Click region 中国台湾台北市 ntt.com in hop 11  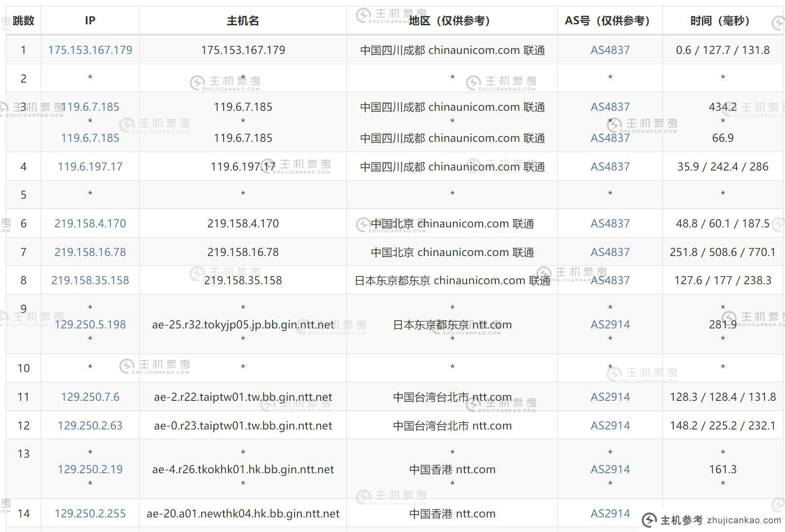(452, 397)
